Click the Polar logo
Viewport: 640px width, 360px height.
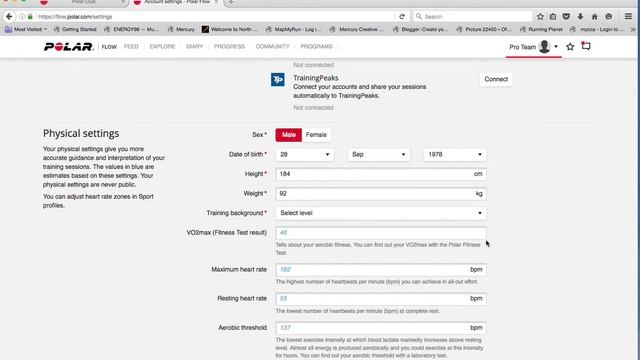[69, 47]
